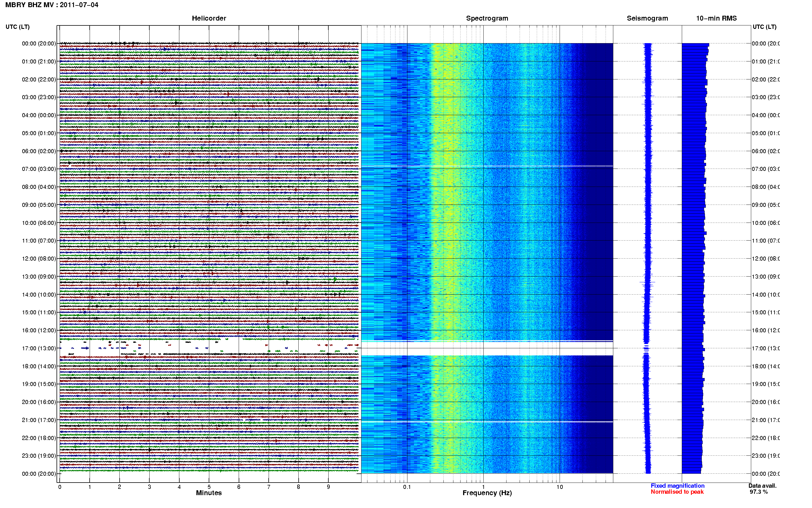Click the 'Frequency (Hz)' x-axis label
This screenshot has width=812, height=508.
(487, 493)
